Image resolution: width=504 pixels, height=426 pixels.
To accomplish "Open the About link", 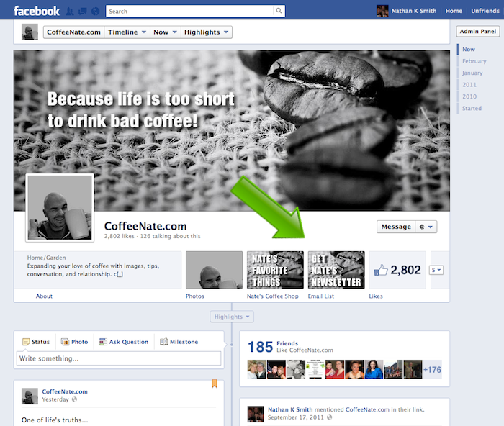I will point(44,296).
